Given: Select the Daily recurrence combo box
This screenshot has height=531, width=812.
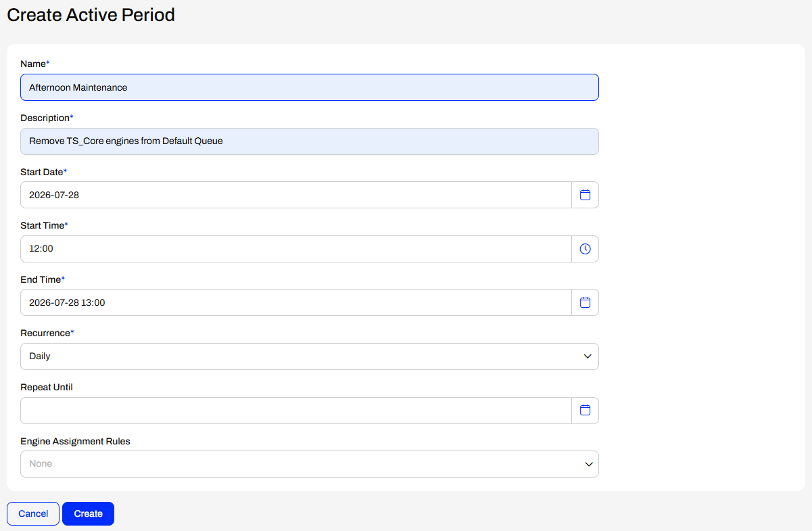Looking at the screenshot, I should point(310,356).
